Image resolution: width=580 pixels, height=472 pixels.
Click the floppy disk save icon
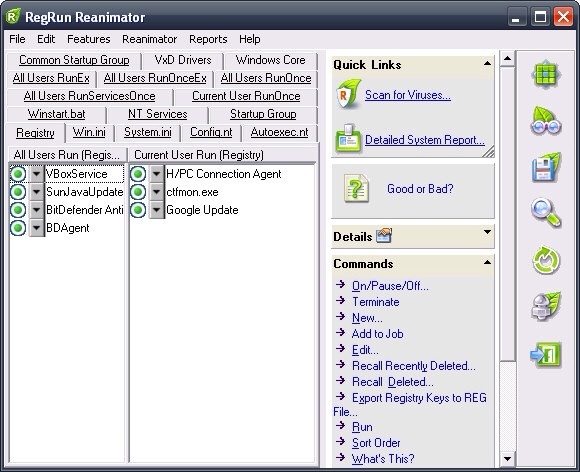pyautogui.click(x=546, y=167)
